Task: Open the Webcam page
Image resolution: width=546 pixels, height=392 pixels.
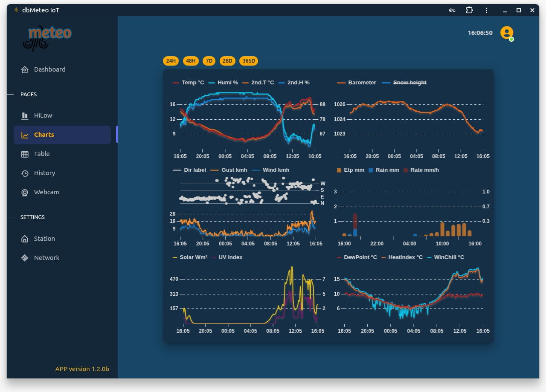Action: (47, 192)
